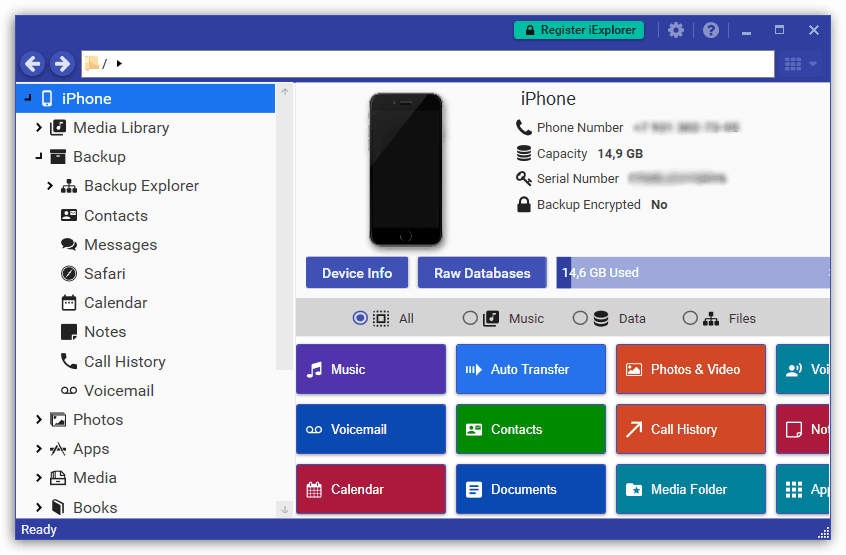Click the back navigation arrow icon
This screenshot has width=846, height=555.
33,64
